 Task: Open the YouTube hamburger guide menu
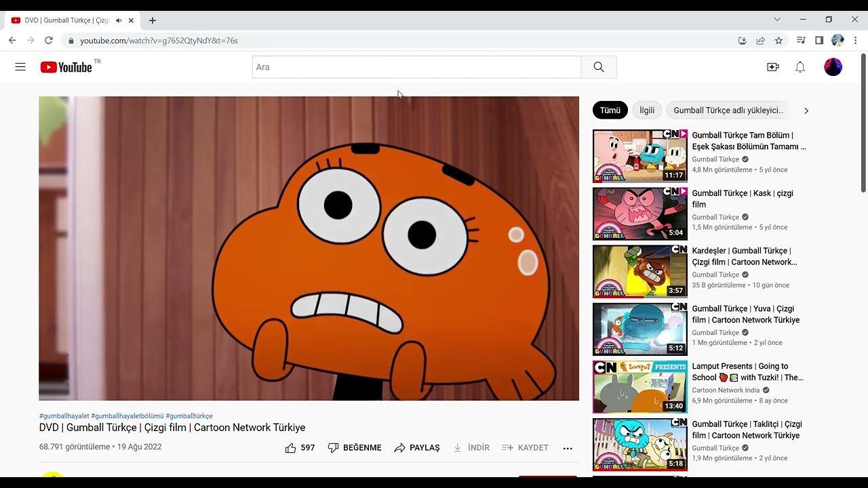pos(20,67)
